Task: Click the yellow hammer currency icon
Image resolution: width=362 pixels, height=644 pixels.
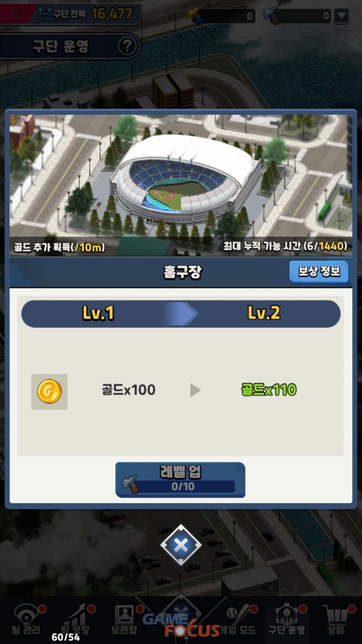Action: (194, 15)
